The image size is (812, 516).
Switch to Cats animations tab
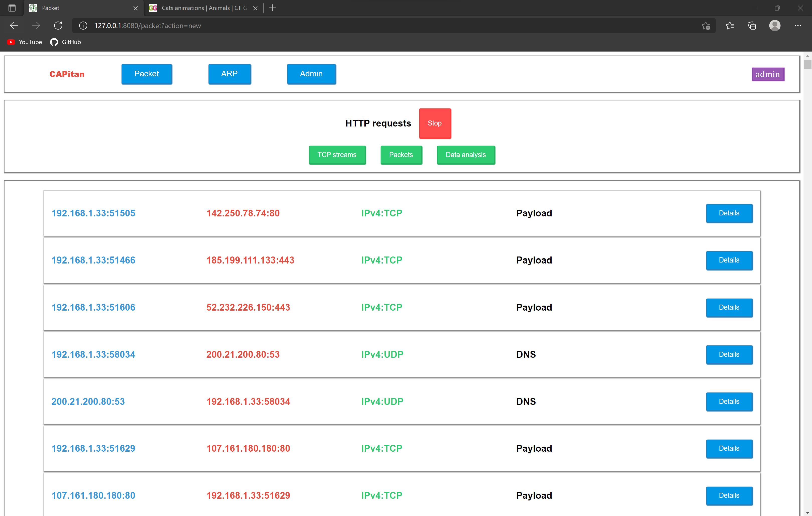202,8
